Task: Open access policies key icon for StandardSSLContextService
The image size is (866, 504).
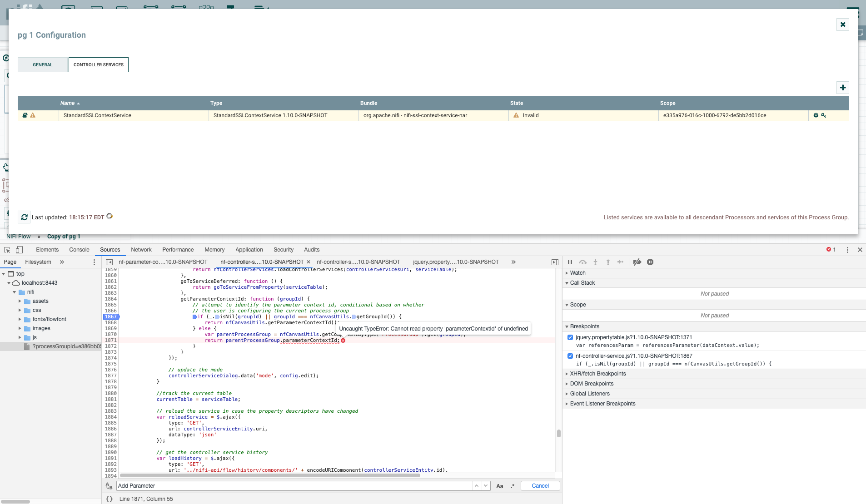Action: pos(823,115)
